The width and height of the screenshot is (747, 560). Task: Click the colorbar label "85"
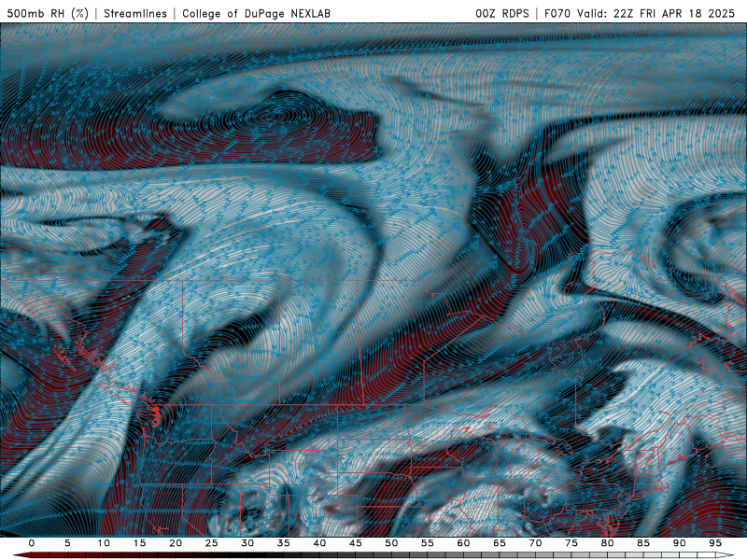coord(643,543)
